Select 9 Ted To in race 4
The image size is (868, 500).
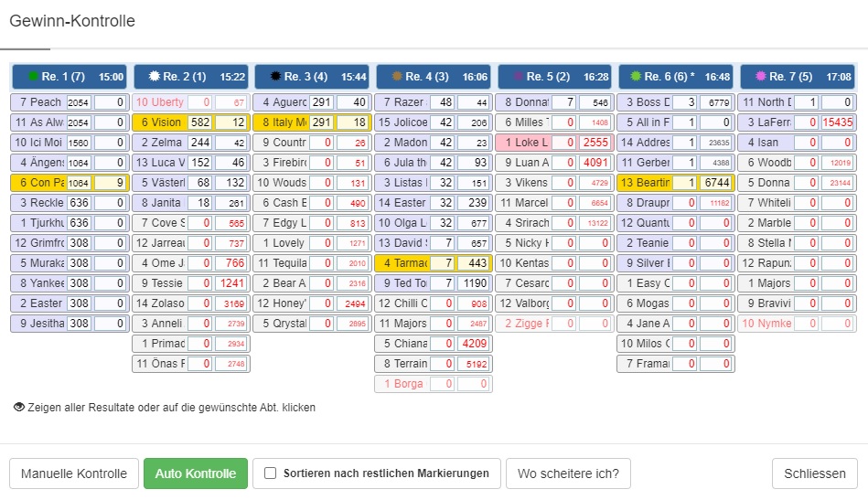(434, 283)
